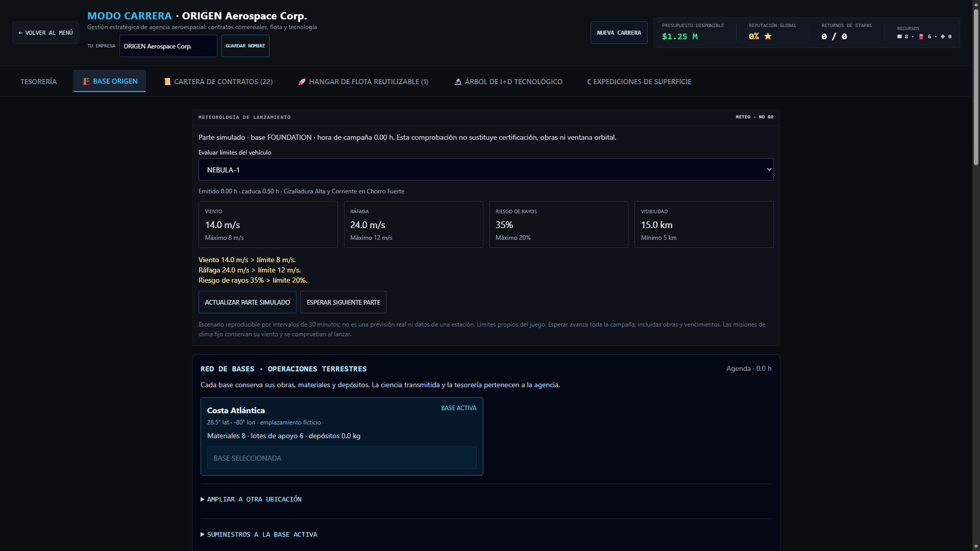Click Actualizar Parte Simulado button

248,302
